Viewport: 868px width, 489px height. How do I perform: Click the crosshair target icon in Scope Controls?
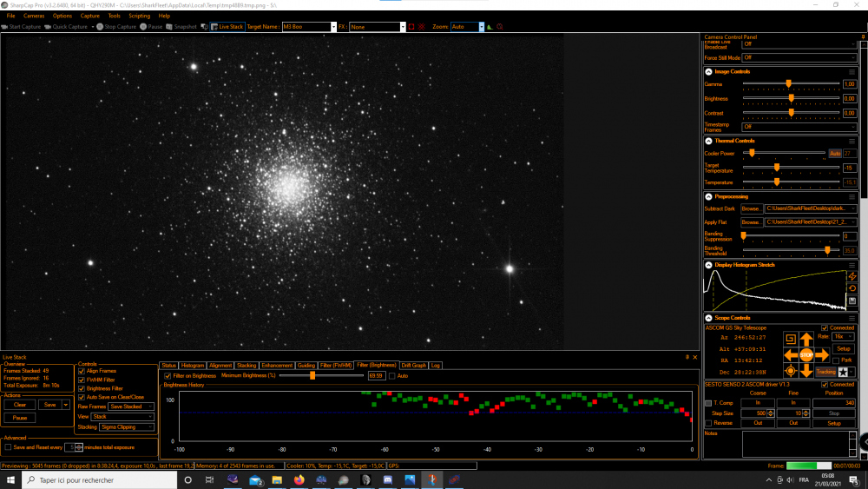pyautogui.click(x=789, y=371)
